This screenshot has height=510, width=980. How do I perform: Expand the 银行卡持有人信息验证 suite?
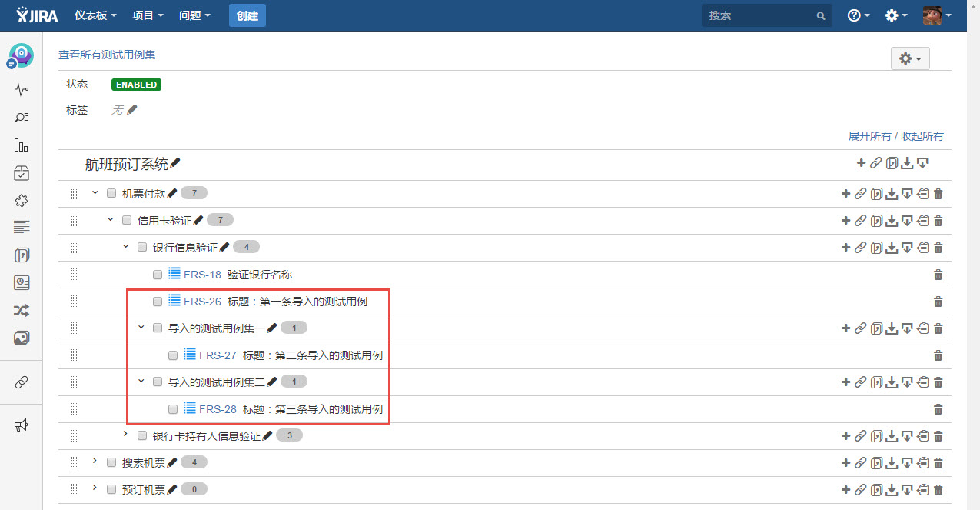pyautogui.click(x=126, y=435)
